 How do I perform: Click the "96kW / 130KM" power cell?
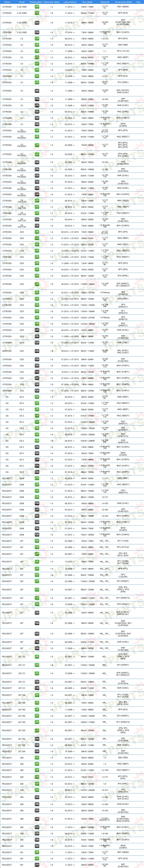[x=87, y=491]
